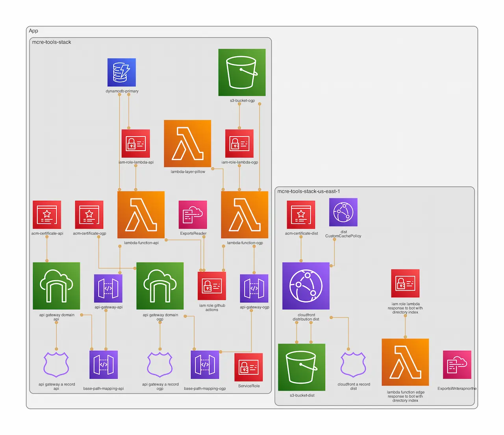Select the ServiceRole icon
The width and height of the screenshot is (504, 435).
[x=248, y=367]
